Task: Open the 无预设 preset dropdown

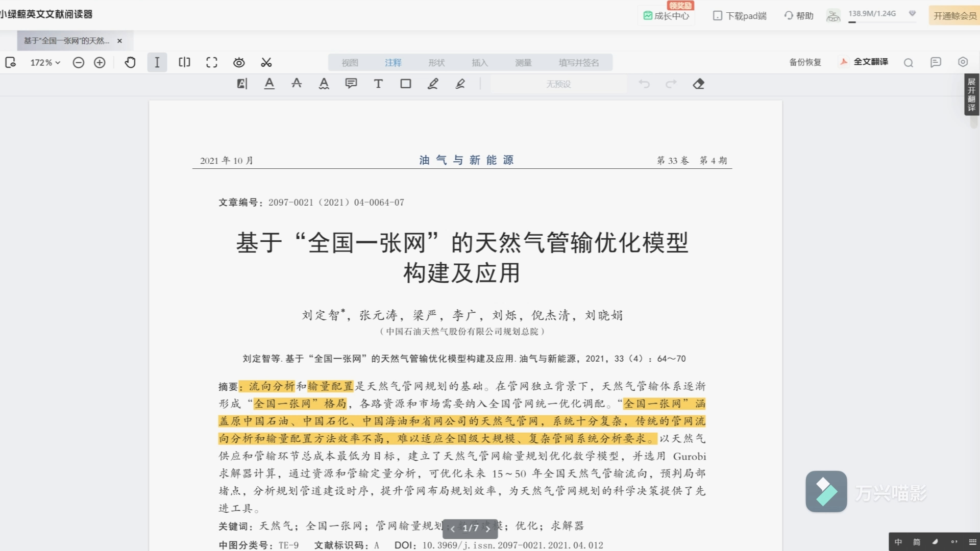Action: (x=558, y=84)
